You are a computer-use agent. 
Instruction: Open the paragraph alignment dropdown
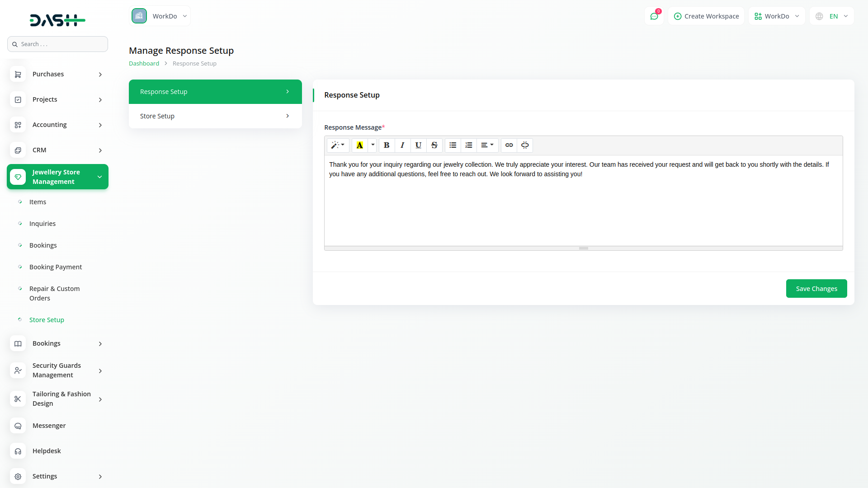(487, 145)
